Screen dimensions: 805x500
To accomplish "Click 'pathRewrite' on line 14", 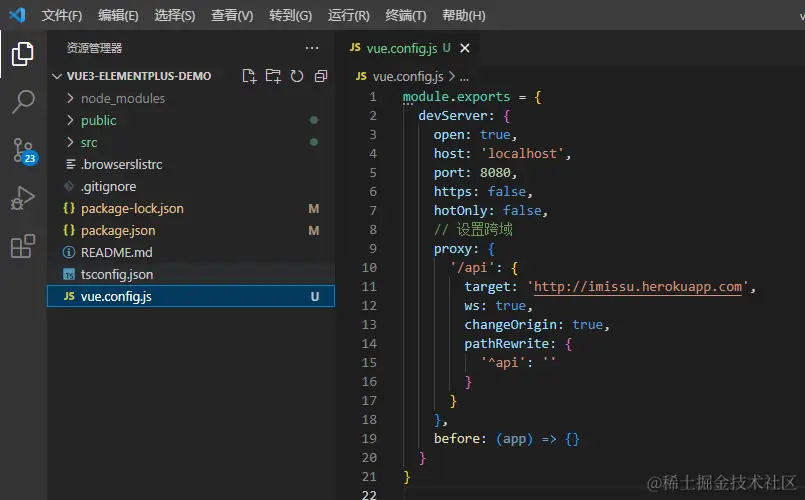I will [x=507, y=343].
